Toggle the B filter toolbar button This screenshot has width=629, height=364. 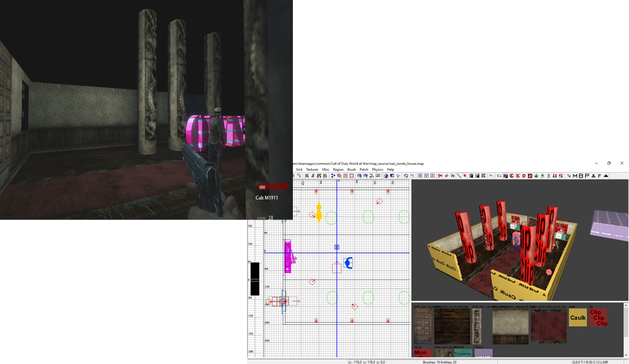coord(581,175)
